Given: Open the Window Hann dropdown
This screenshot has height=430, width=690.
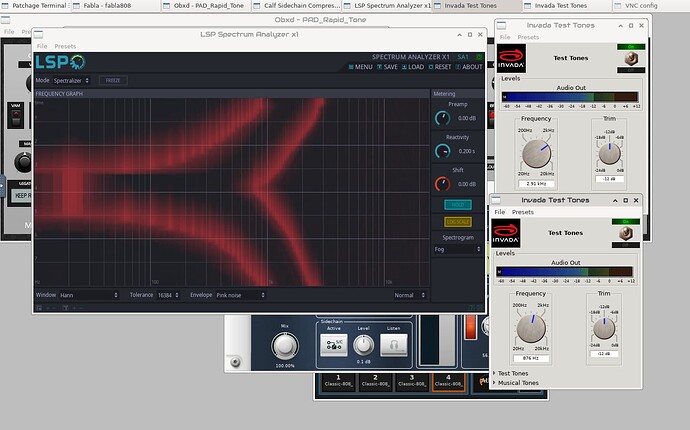Looking at the screenshot, I should [89, 295].
